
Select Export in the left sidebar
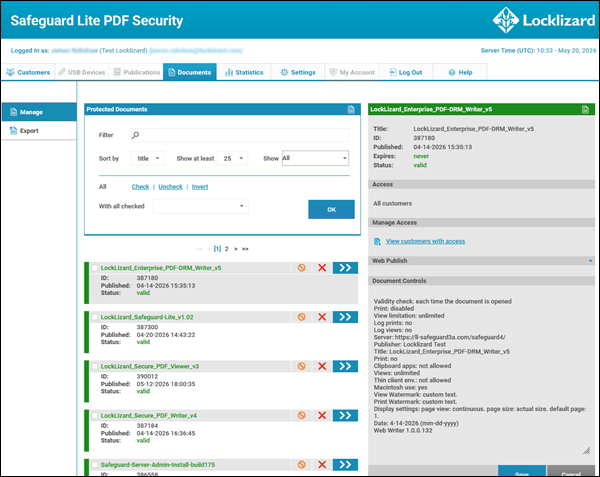39,131
